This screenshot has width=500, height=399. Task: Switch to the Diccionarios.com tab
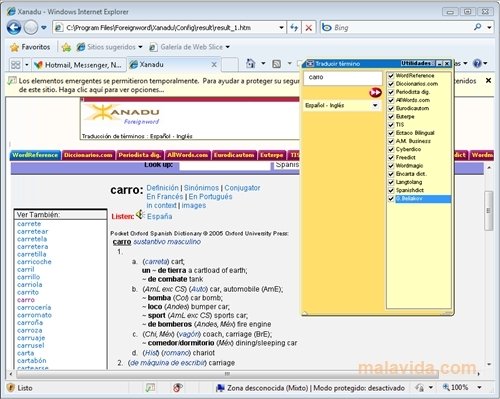click(x=88, y=155)
